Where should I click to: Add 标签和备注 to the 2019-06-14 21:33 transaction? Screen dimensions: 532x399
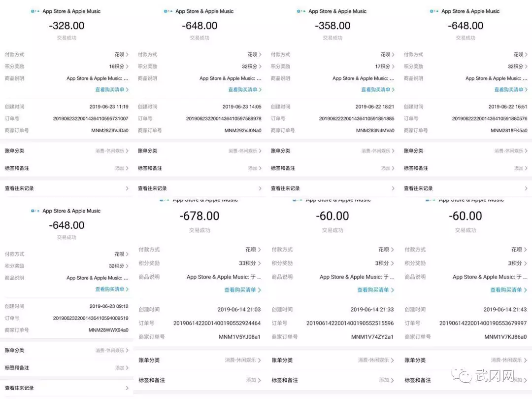(x=332, y=380)
